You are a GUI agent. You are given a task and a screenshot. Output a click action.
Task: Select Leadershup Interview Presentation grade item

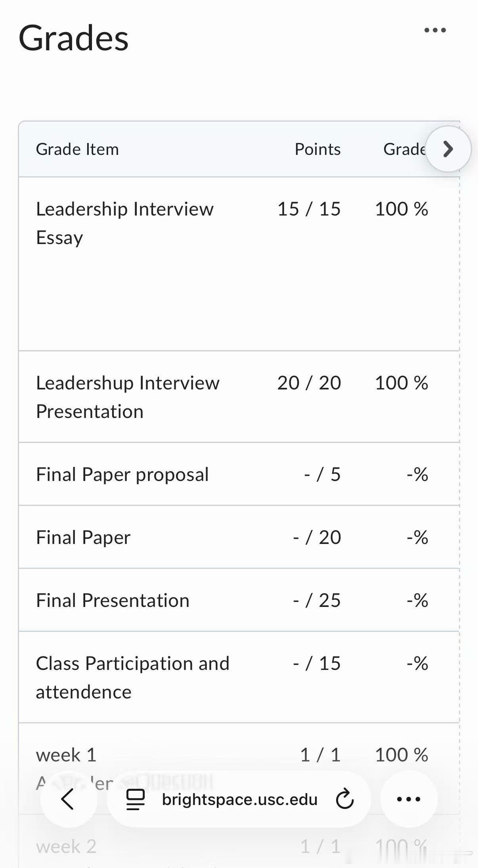[x=127, y=397]
